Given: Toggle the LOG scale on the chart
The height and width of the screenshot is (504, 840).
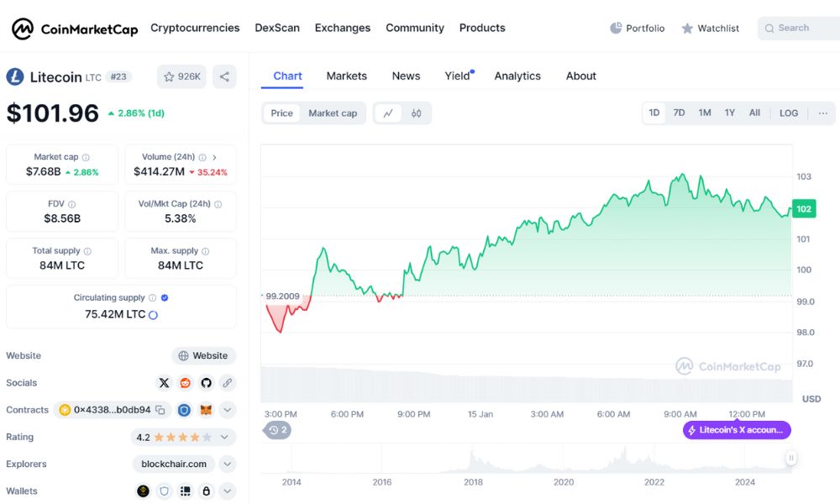Looking at the screenshot, I should 789,113.
